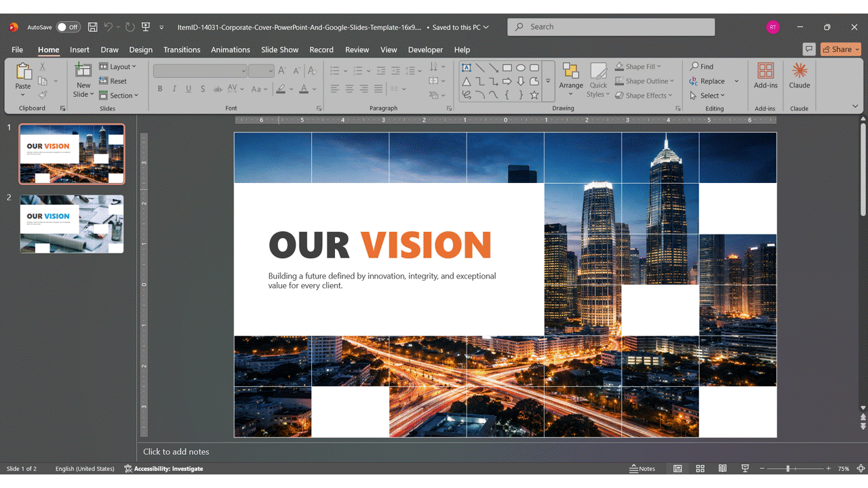This screenshot has height=488, width=868.
Task: Toggle Text Shadow formatting
Action: (x=203, y=89)
